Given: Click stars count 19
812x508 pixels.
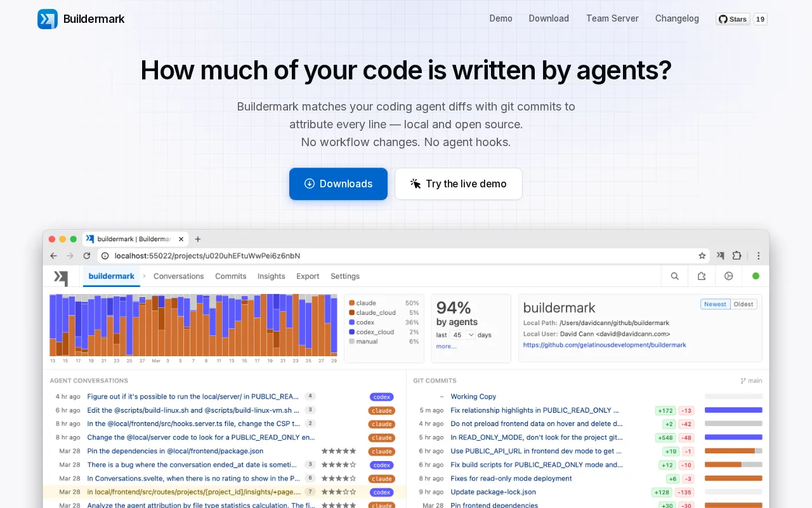Looking at the screenshot, I should (761, 19).
